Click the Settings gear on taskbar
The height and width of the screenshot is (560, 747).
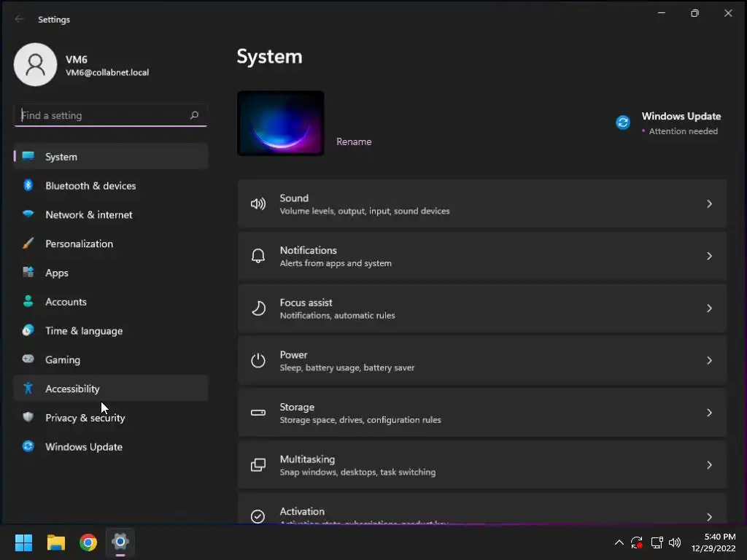pyautogui.click(x=120, y=542)
